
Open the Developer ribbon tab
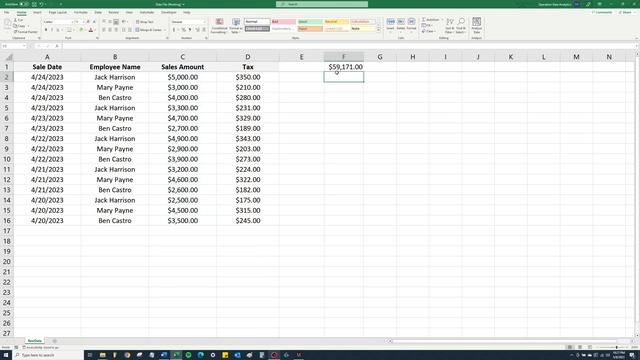click(x=169, y=13)
